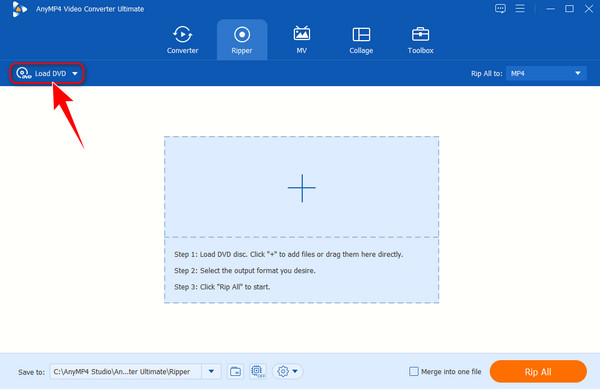Image resolution: width=600 pixels, height=389 pixels.
Task: Click the Load DVD button
Action: (x=41, y=73)
